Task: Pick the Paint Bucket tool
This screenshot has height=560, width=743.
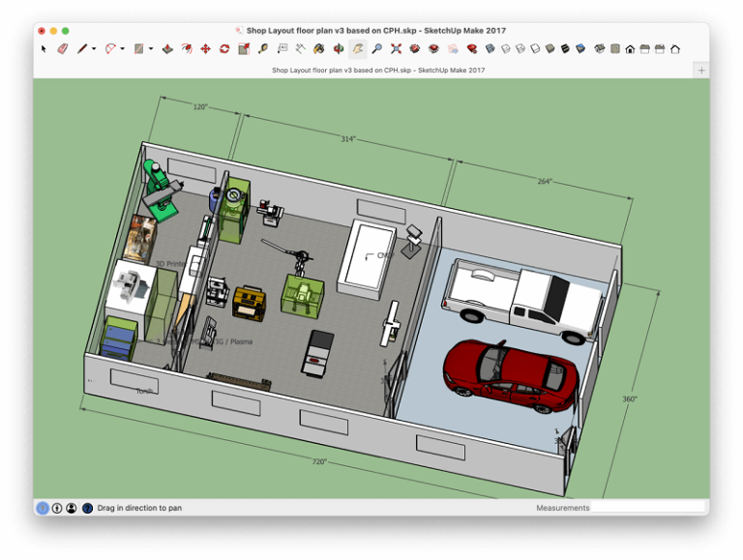Action: click(319, 48)
